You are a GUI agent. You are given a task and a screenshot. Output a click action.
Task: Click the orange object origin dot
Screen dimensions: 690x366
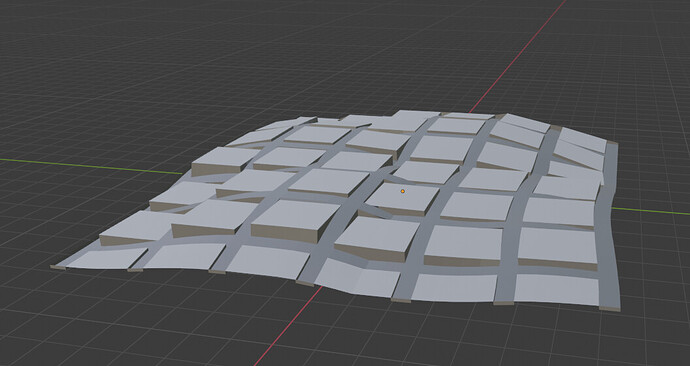click(x=403, y=191)
